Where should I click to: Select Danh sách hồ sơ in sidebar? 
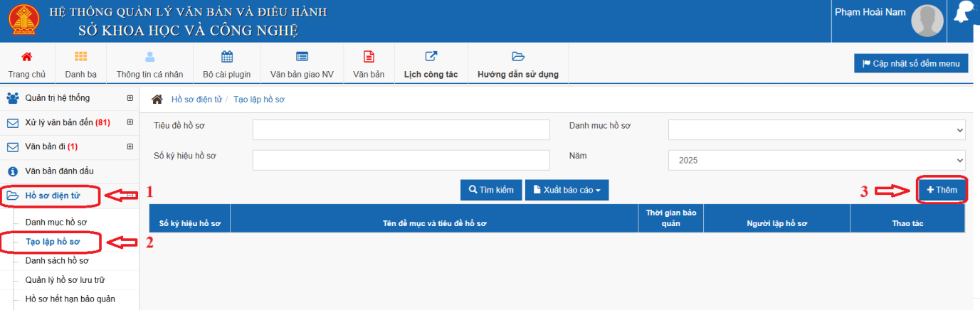click(56, 261)
